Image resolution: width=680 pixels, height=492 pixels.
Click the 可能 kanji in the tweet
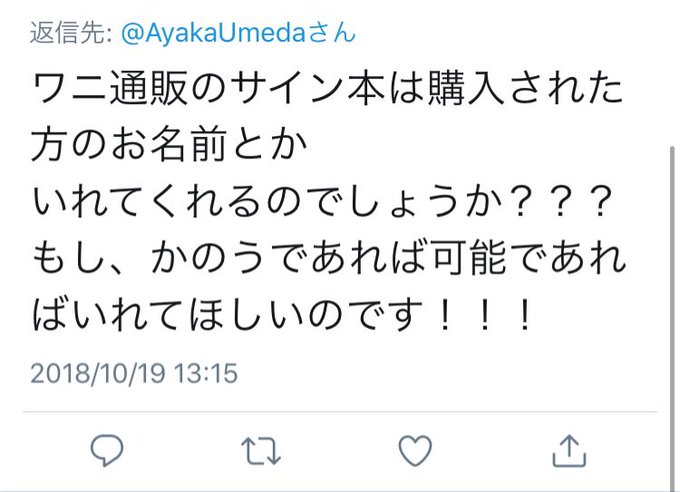pos(468,257)
